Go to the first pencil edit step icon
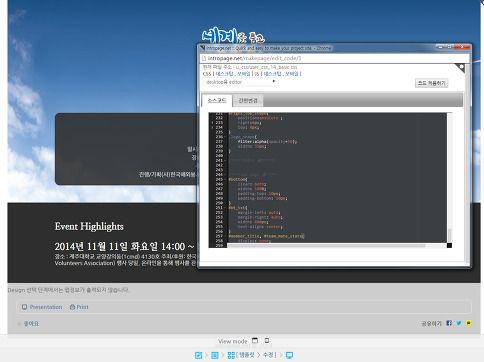This screenshot has height=362, width=484. tap(198, 355)
